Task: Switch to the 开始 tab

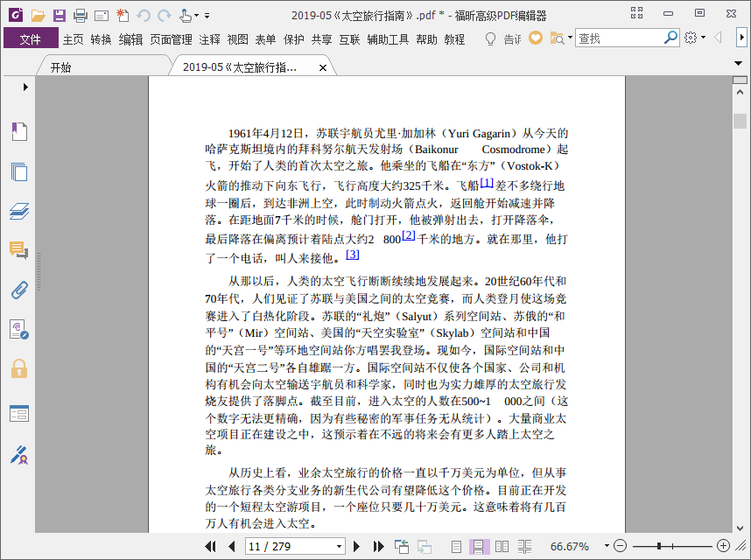Action: click(x=61, y=67)
